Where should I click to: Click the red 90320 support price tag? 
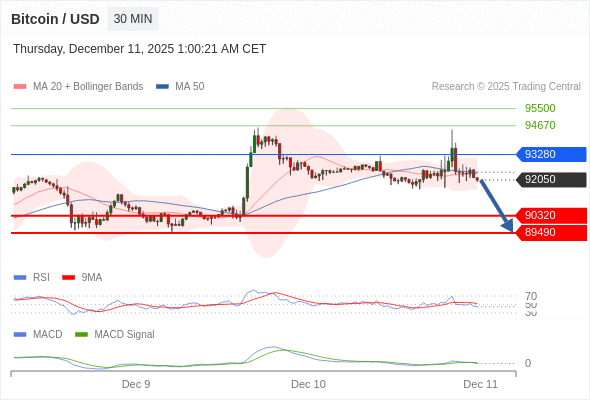(551, 216)
